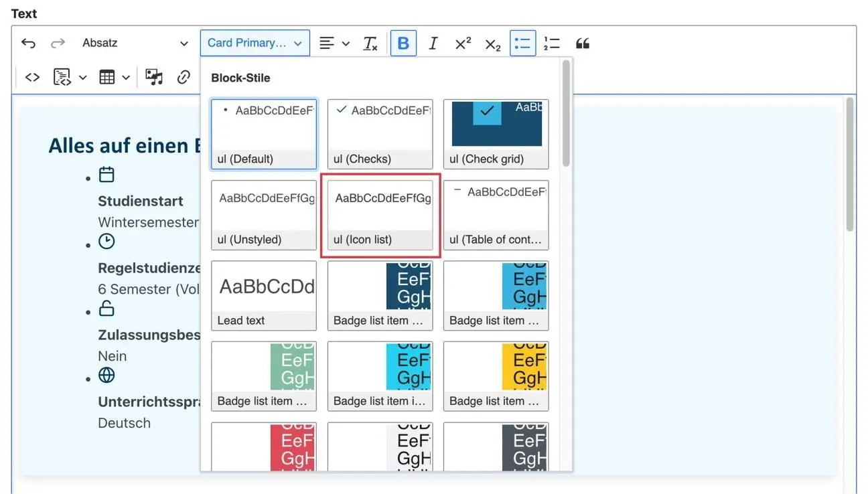Click the subscript icon
This screenshot has height=494, width=868.
click(493, 44)
